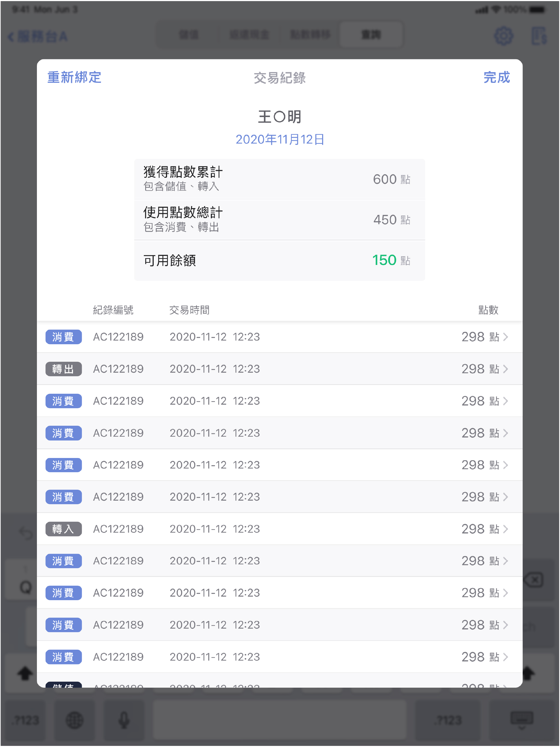The height and width of the screenshot is (747, 560).
Task: Select the 紀錄編號 column header
Action: click(113, 310)
